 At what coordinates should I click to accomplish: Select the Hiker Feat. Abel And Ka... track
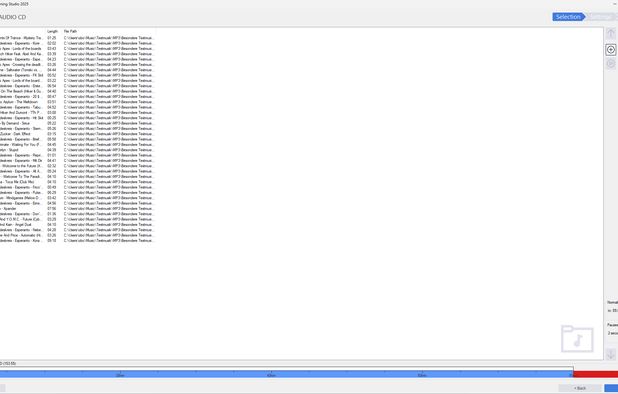(77, 54)
